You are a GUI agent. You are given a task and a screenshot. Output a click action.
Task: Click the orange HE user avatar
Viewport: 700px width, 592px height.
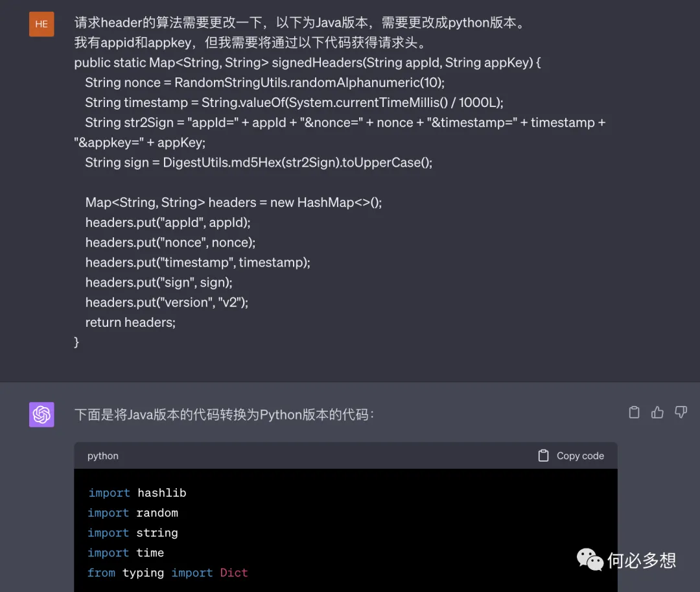tap(41, 24)
